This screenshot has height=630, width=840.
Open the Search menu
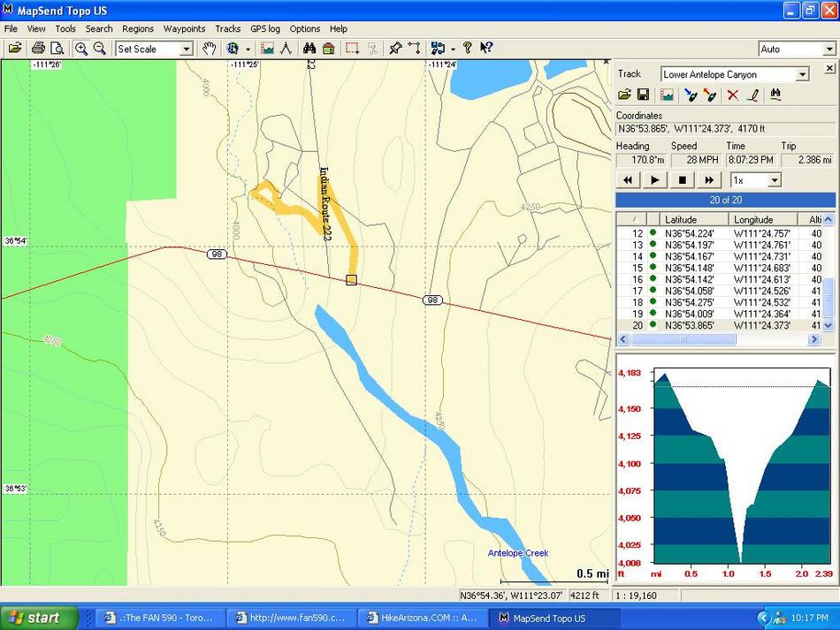[x=99, y=29]
